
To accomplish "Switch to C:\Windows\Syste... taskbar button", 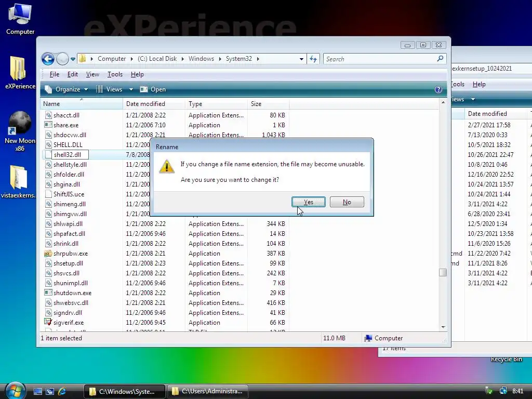I will [x=125, y=391].
